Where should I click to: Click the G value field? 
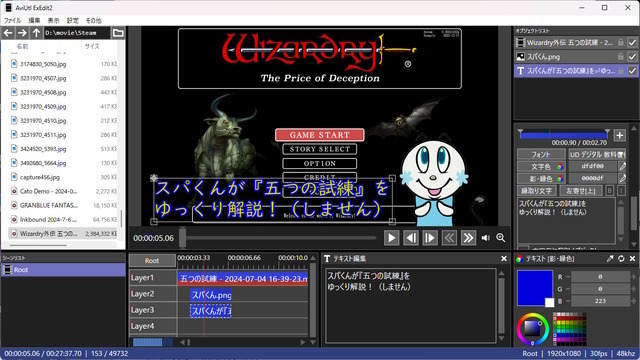coord(600,289)
